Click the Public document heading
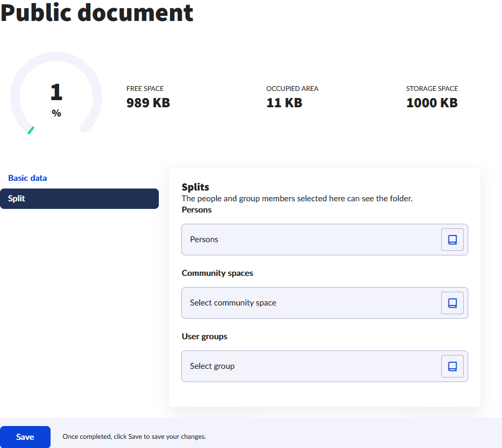 click(x=97, y=13)
